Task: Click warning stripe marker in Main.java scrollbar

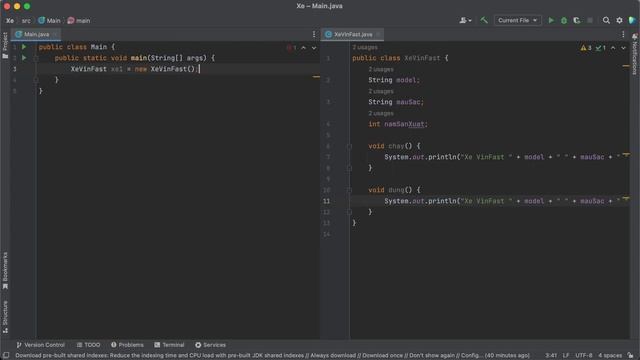Action: pos(316,77)
